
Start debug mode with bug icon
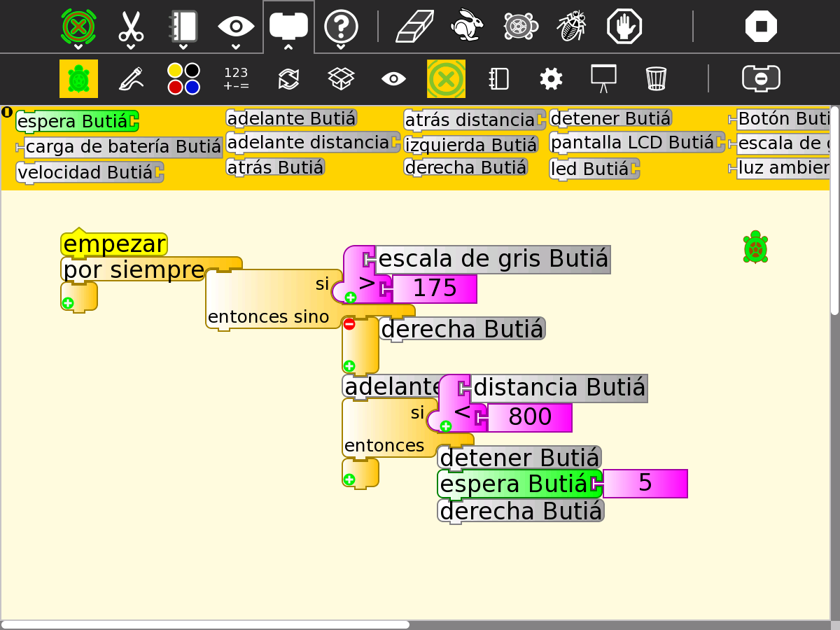pos(572,27)
